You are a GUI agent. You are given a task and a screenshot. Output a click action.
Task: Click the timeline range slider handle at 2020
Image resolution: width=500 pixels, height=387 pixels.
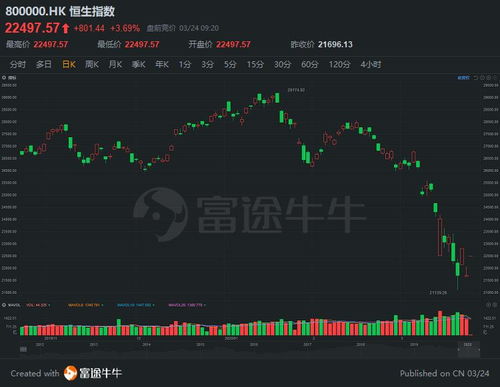(x=469, y=349)
